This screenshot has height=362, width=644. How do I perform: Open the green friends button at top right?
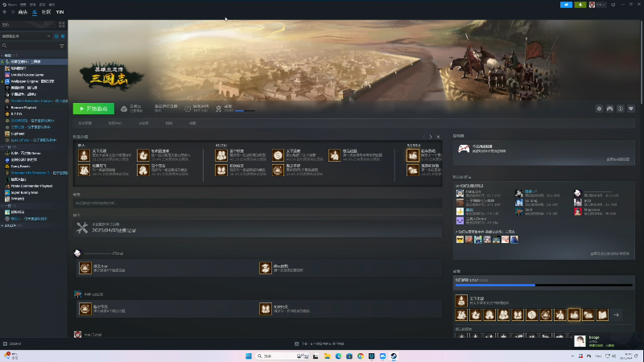[x=580, y=5]
